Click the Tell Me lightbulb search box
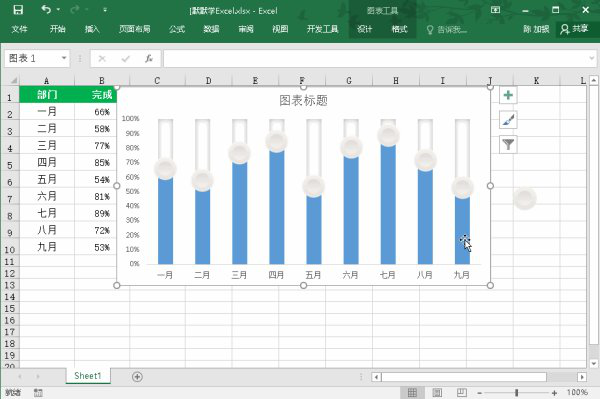 [x=447, y=29]
